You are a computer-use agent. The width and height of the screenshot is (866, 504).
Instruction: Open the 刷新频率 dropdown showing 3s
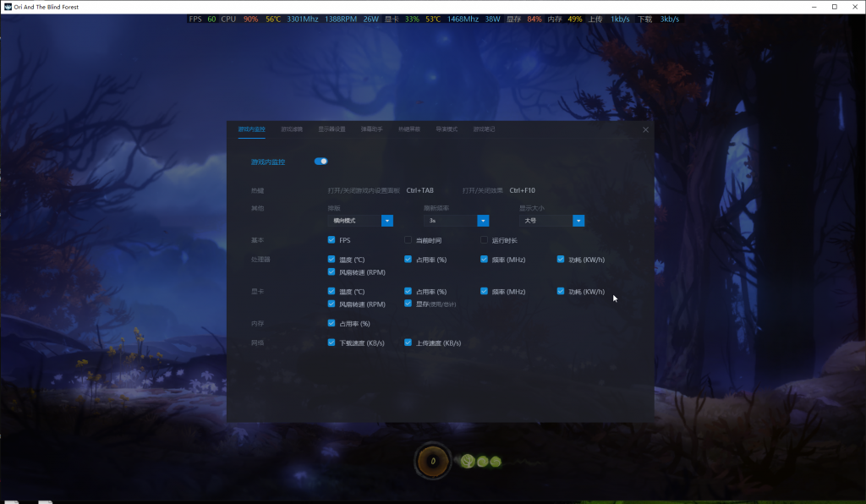coord(456,221)
